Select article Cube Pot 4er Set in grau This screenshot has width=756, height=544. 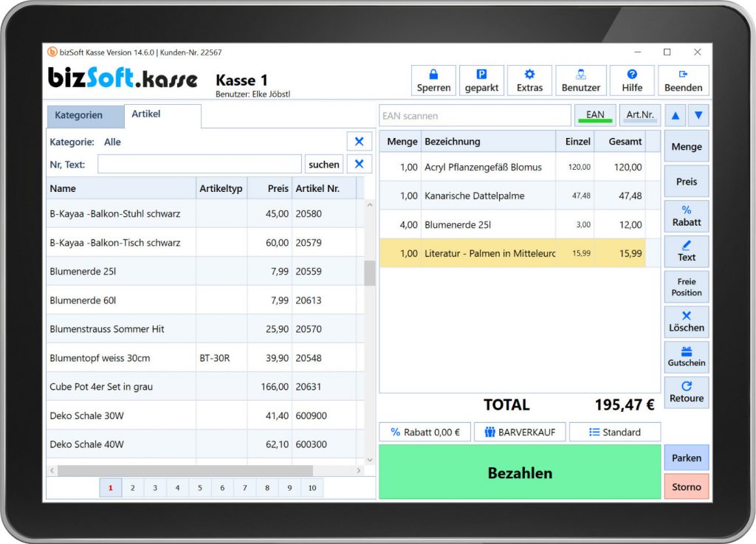coord(205,387)
